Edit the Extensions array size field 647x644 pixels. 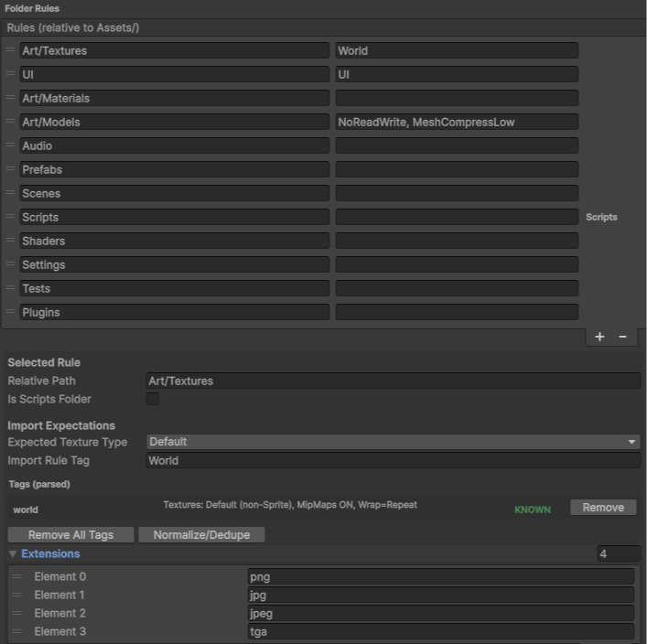(619, 553)
